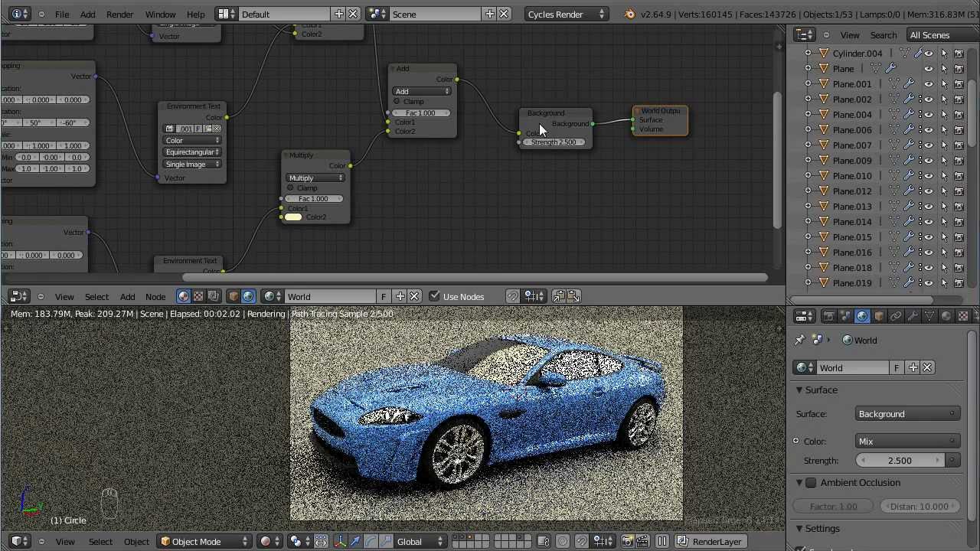Image resolution: width=980 pixels, height=551 pixels.
Task: Toggle visibility eye for Plane.013
Action: pos(929,207)
